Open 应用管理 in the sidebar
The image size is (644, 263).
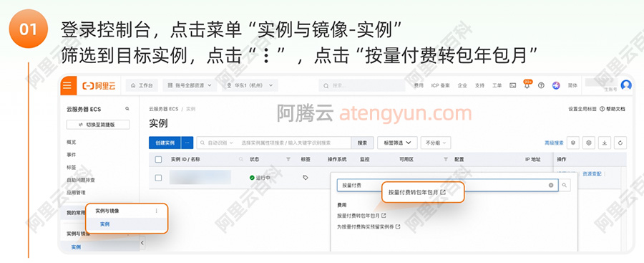76,193
